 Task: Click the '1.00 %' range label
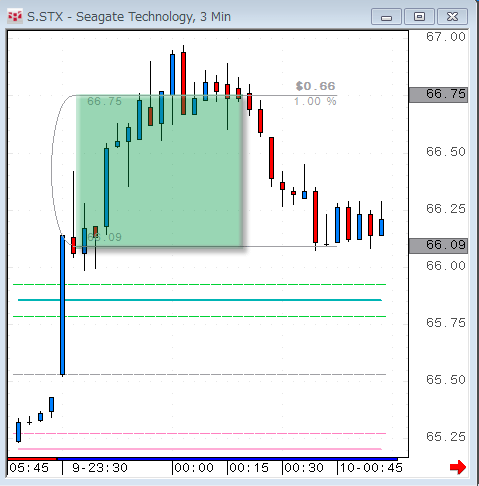[315, 101]
